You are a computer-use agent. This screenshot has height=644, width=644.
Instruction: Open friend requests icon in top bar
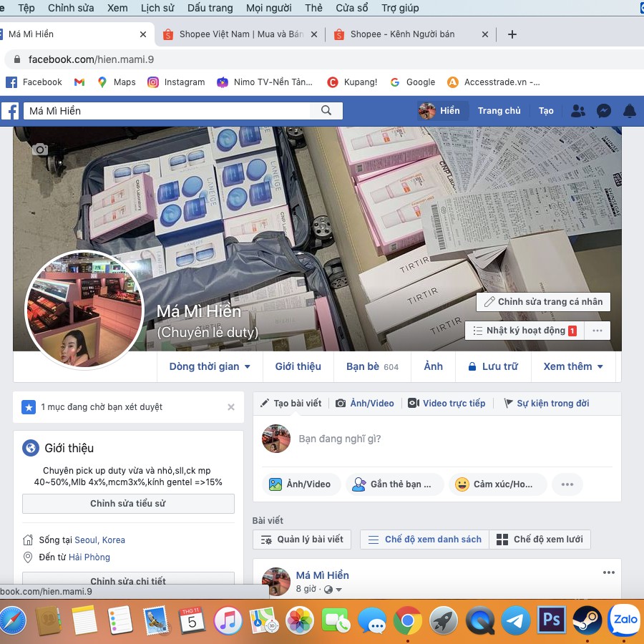[x=577, y=111]
